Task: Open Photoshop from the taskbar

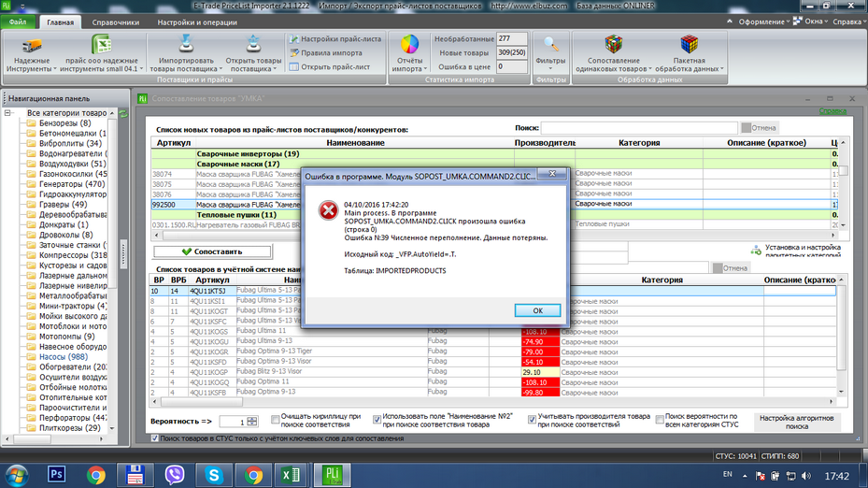Action: (56, 475)
